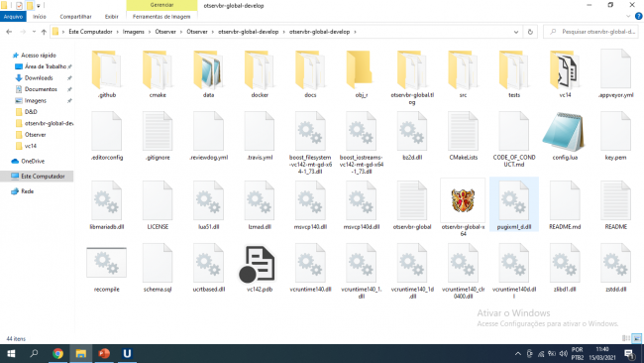Select the LICENSE file

pos(158,205)
